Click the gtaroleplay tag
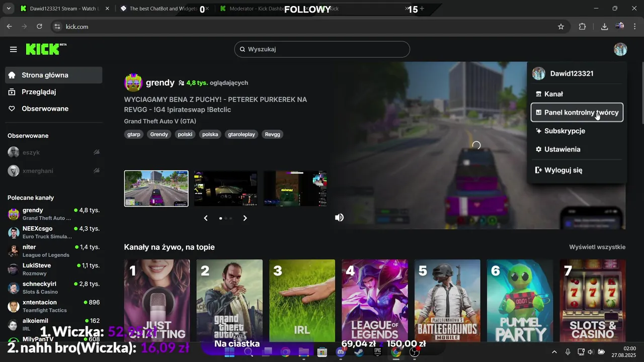 click(x=242, y=134)
